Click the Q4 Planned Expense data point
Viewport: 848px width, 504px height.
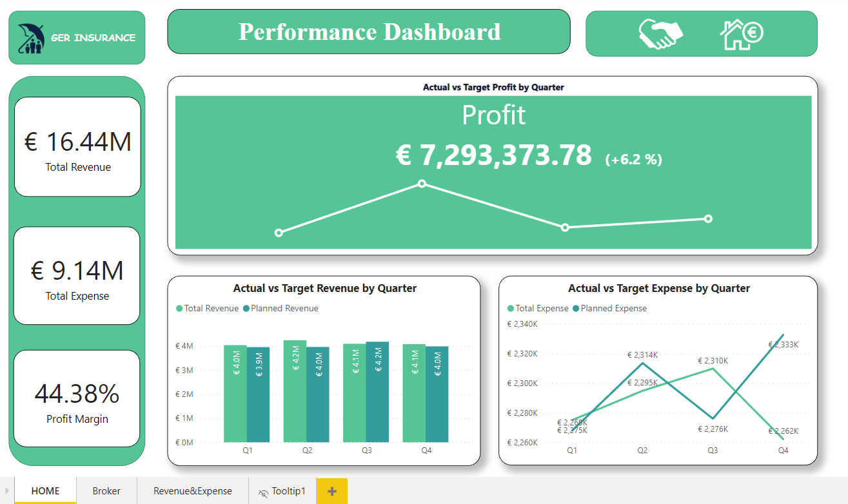[782, 335]
